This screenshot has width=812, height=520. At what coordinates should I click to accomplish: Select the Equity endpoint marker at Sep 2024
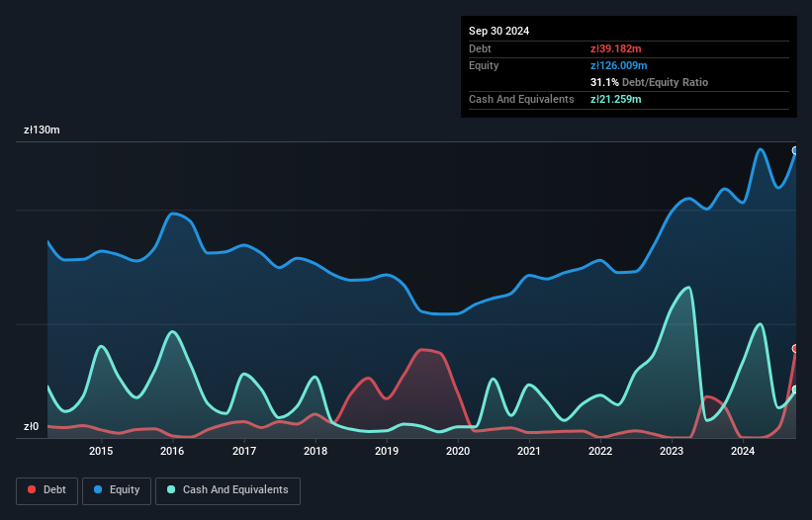pos(795,150)
